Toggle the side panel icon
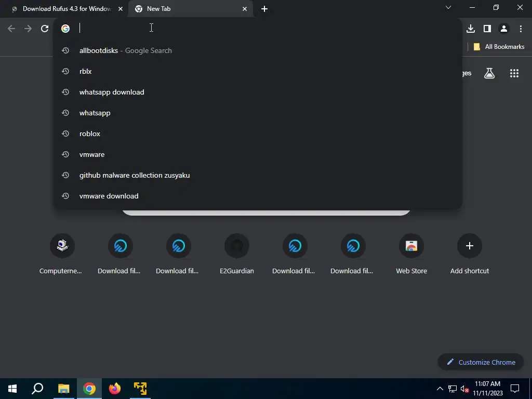 pyautogui.click(x=487, y=29)
